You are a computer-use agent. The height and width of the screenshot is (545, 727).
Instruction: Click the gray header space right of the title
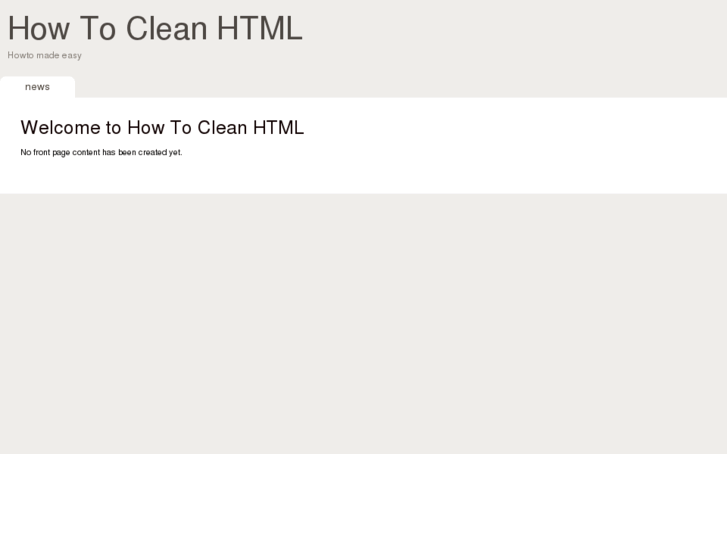[x=520, y=30]
